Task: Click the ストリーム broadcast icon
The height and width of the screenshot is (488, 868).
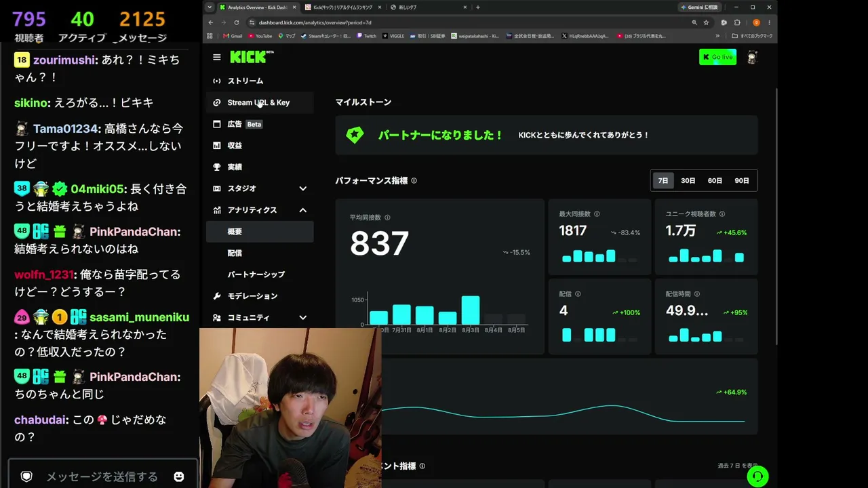Action: [217, 81]
